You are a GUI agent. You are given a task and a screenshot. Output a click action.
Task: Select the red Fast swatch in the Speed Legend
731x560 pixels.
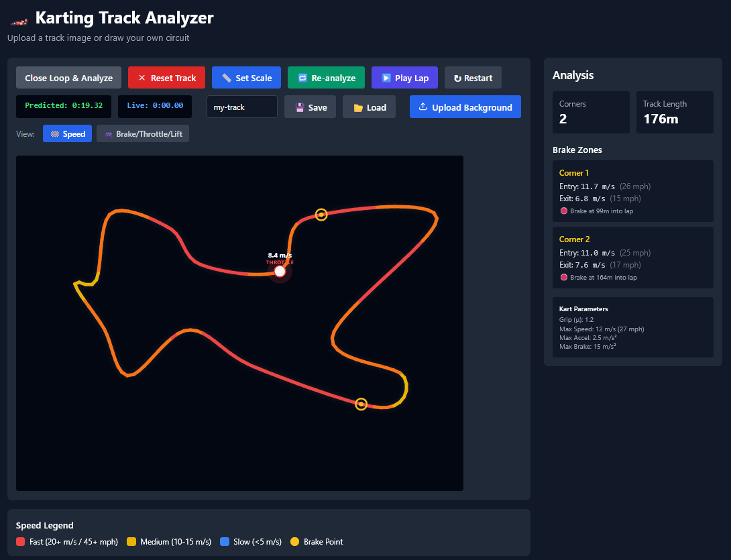coord(20,542)
